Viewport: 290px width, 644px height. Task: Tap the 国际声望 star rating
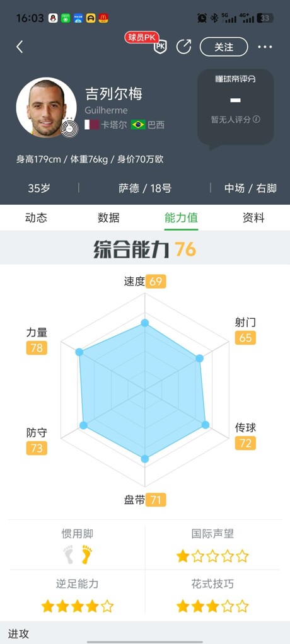tap(212, 556)
